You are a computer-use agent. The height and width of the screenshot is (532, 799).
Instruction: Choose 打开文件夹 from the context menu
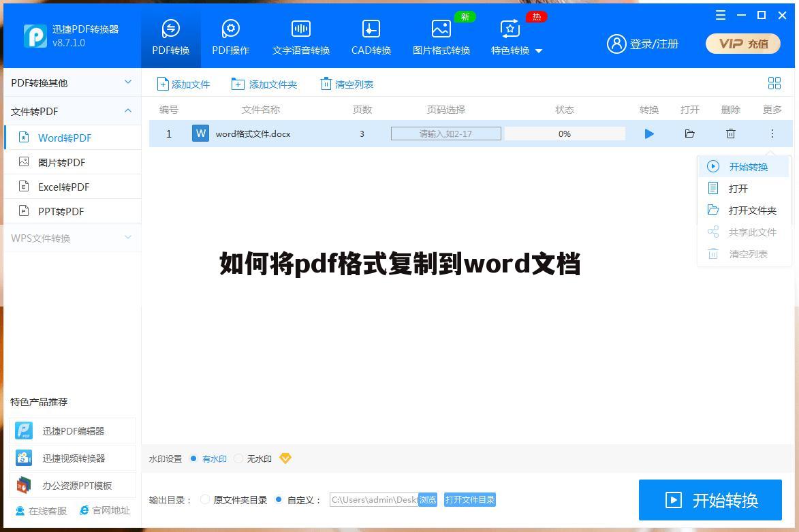point(743,210)
